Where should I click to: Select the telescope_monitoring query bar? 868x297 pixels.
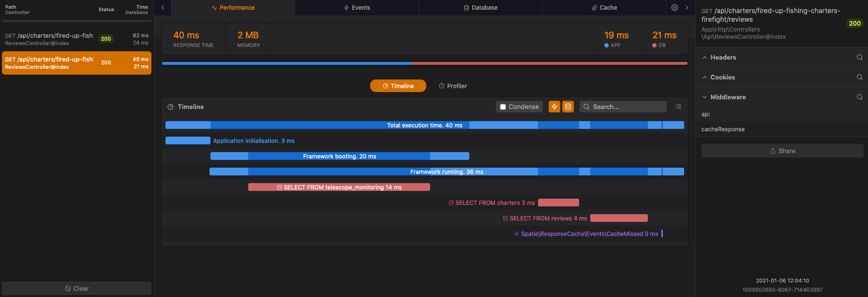click(x=339, y=187)
